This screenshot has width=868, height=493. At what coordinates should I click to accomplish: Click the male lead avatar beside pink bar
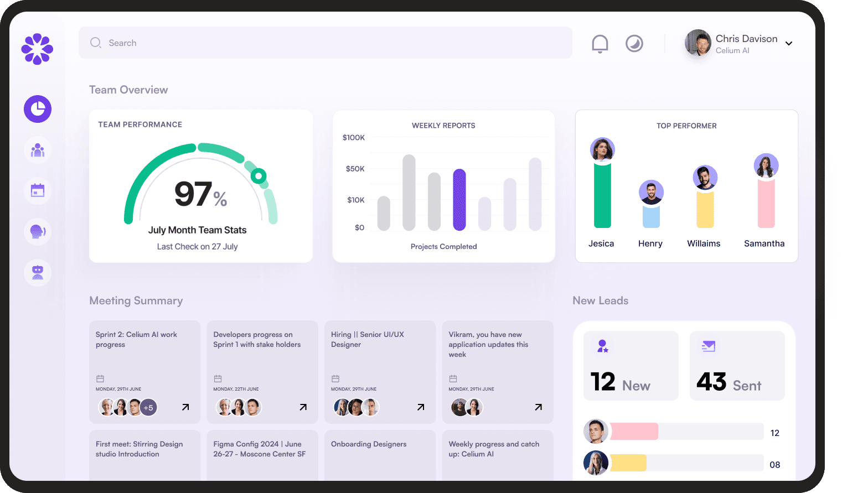tap(596, 432)
